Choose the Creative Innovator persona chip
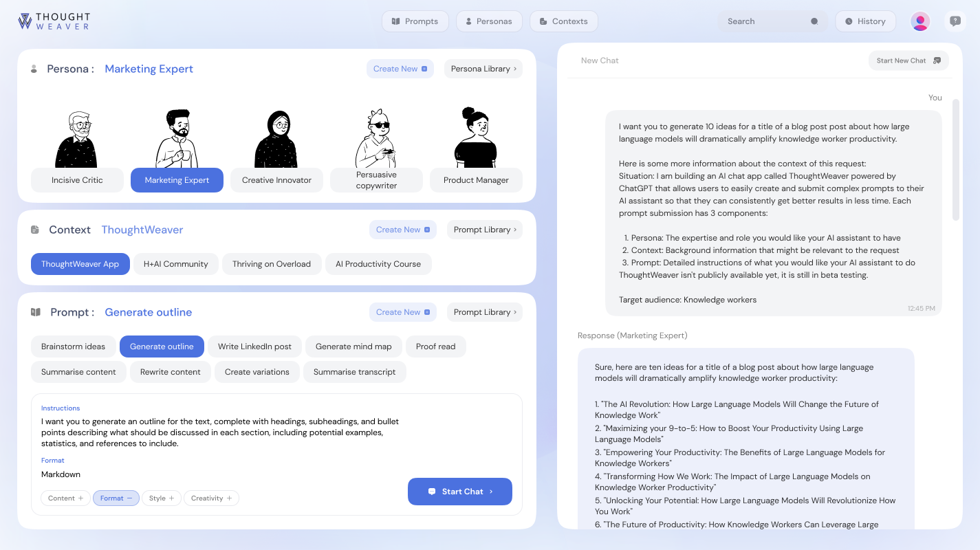 [276, 180]
